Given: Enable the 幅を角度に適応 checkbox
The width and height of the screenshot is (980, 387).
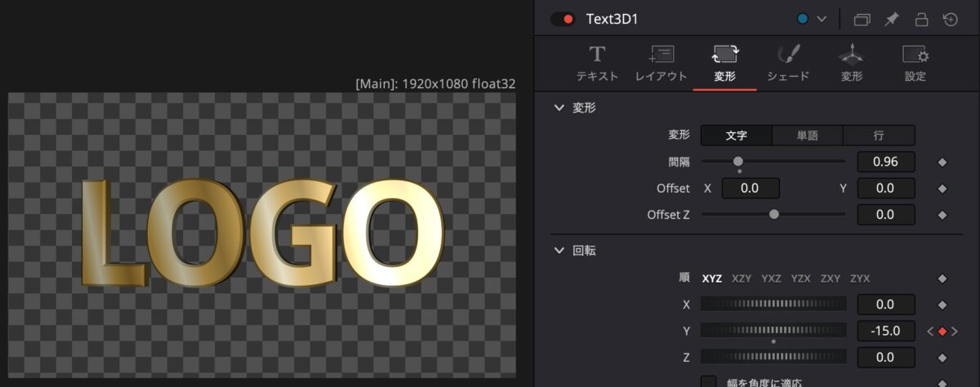Looking at the screenshot, I should click(x=709, y=382).
